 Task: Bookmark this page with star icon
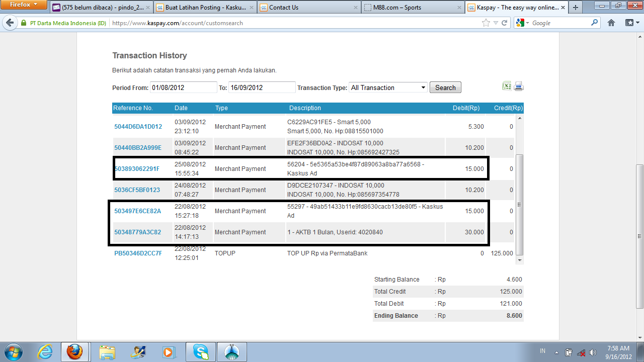point(486,23)
